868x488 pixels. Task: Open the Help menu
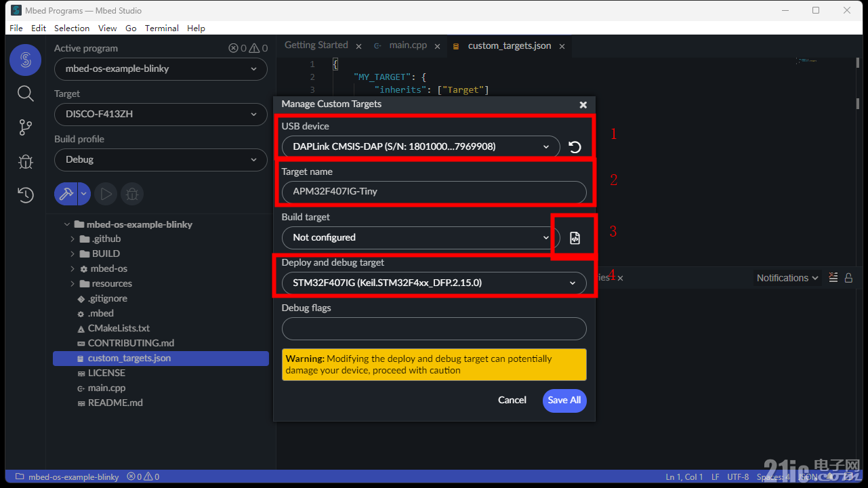point(196,28)
